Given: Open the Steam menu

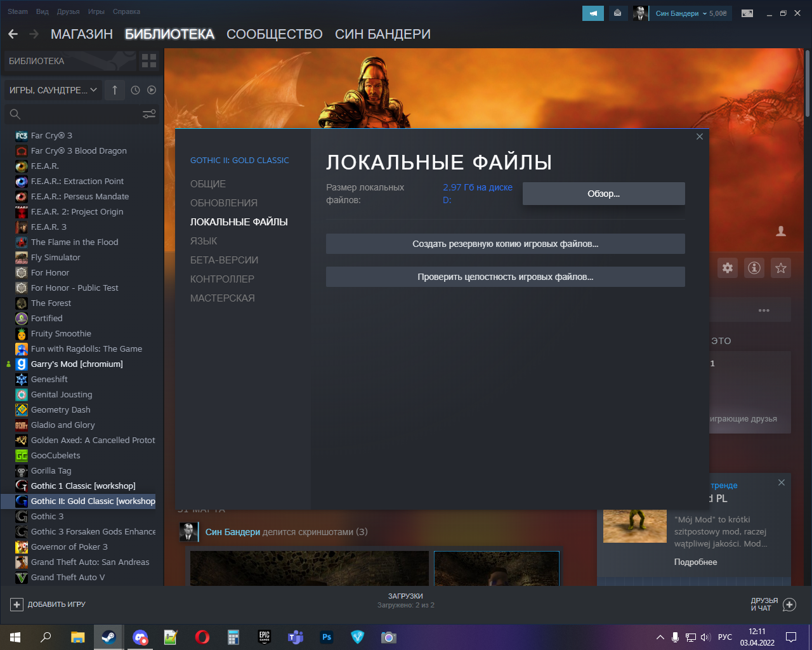Looking at the screenshot, I should 18,11.
